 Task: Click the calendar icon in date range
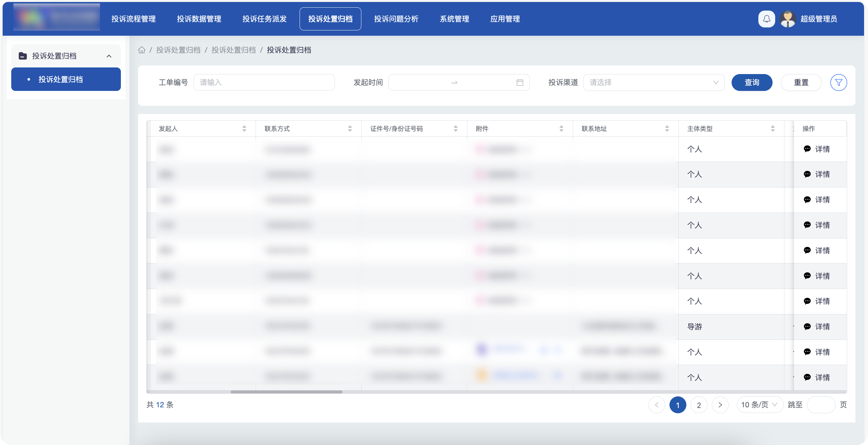tap(520, 82)
